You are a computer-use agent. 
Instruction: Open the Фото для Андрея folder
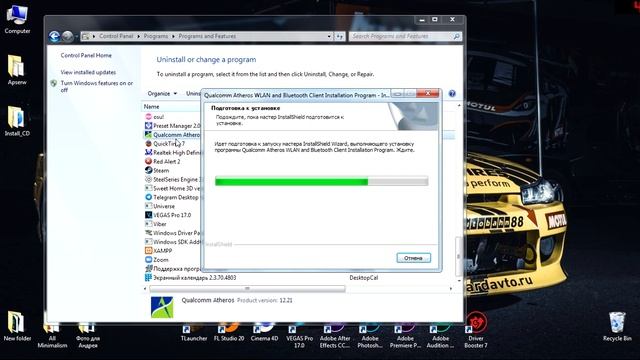pos(88,336)
